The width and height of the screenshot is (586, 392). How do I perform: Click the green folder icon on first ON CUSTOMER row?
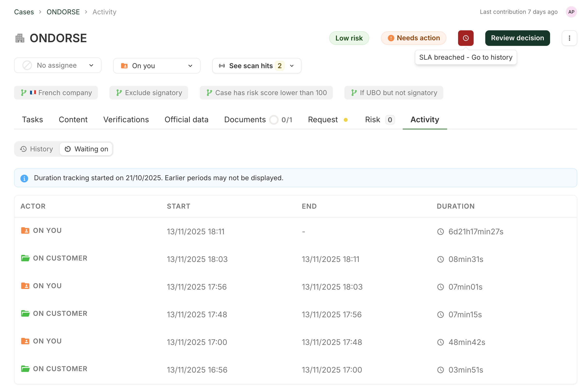click(x=25, y=258)
